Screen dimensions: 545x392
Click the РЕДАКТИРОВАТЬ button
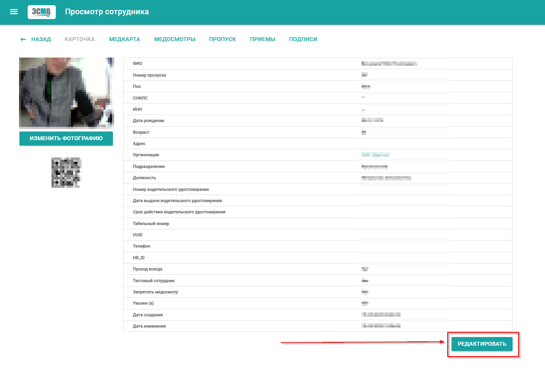point(482,344)
